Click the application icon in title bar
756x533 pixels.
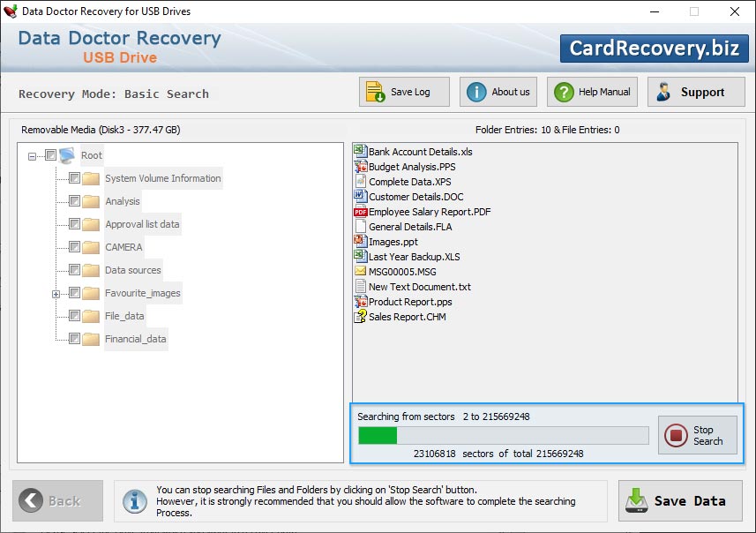coord(10,11)
